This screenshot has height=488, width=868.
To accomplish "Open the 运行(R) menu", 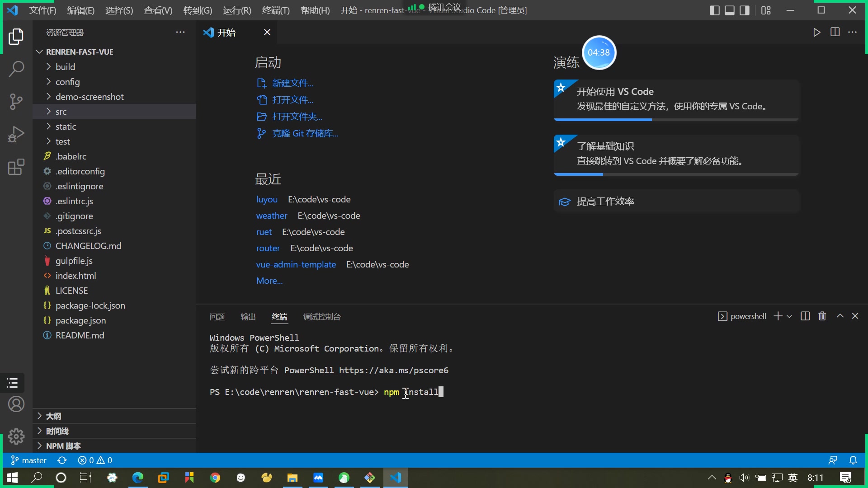I will coord(237,10).
